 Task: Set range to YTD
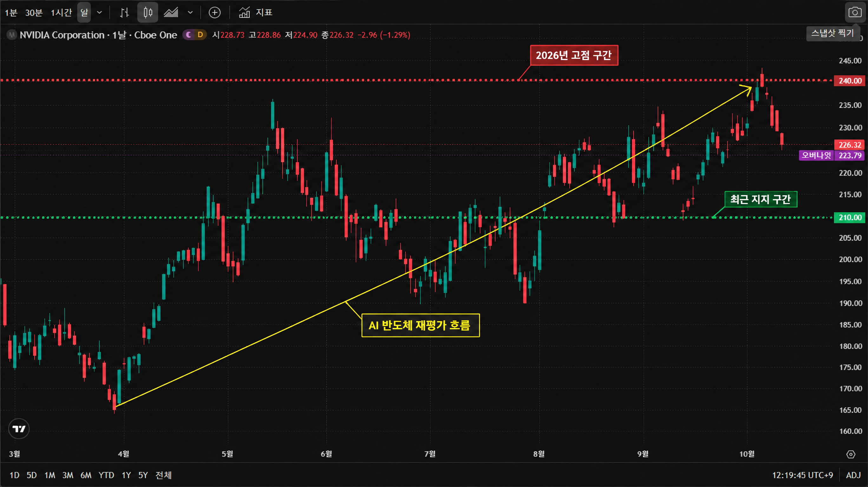[x=107, y=475]
